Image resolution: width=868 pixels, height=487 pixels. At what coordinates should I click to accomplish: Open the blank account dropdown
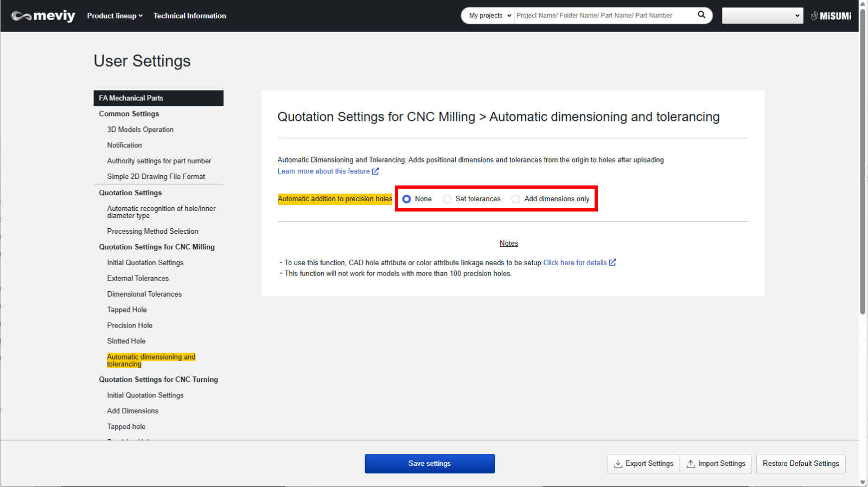point(762,16)
